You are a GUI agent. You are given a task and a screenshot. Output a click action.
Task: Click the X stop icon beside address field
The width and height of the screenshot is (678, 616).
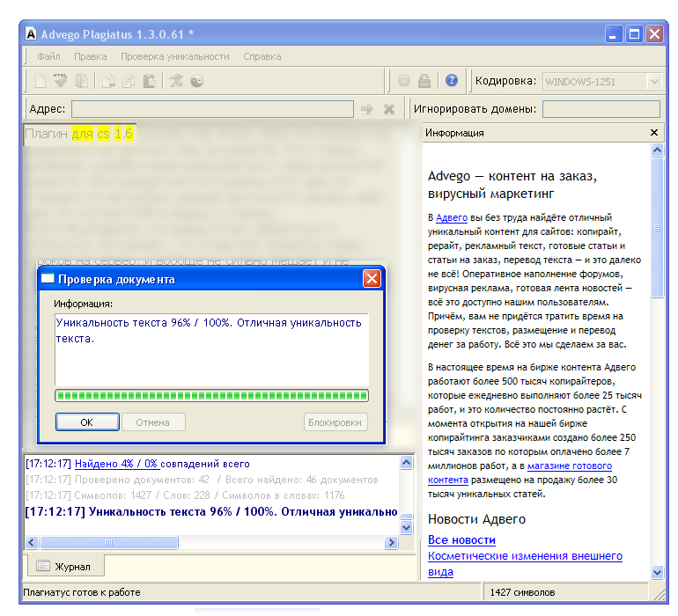(x=389, y=109)
